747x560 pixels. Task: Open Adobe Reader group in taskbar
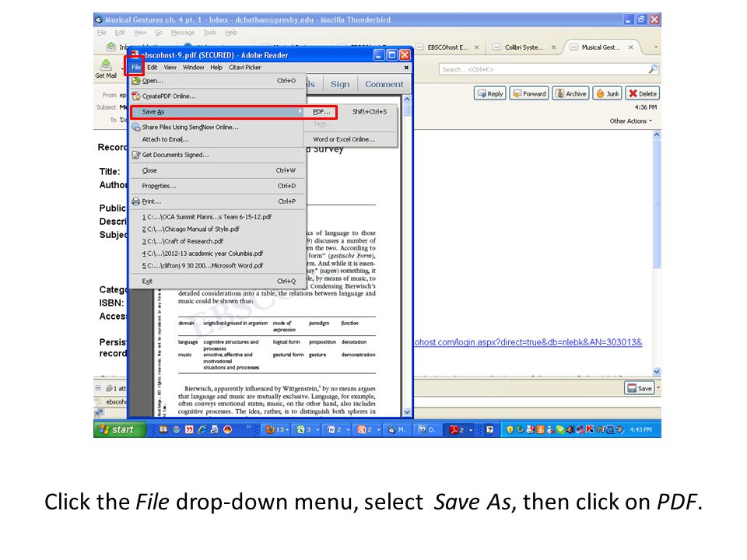point(460,429)
